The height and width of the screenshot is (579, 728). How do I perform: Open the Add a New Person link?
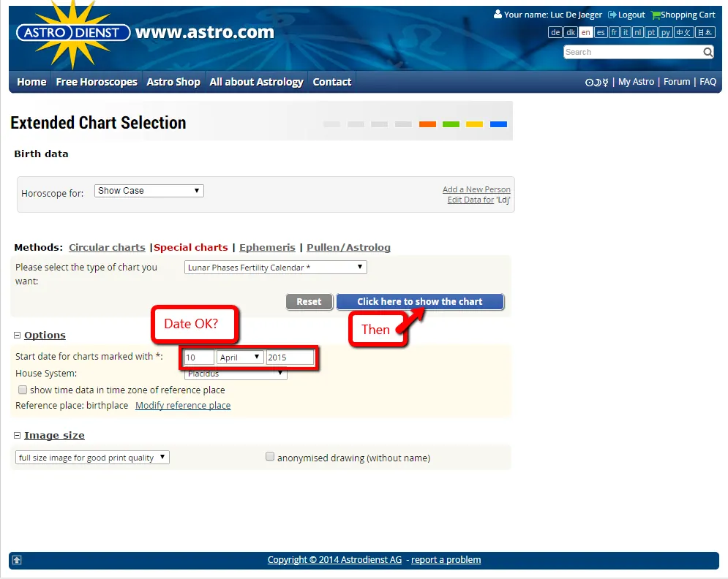click(x=476, y=189)
